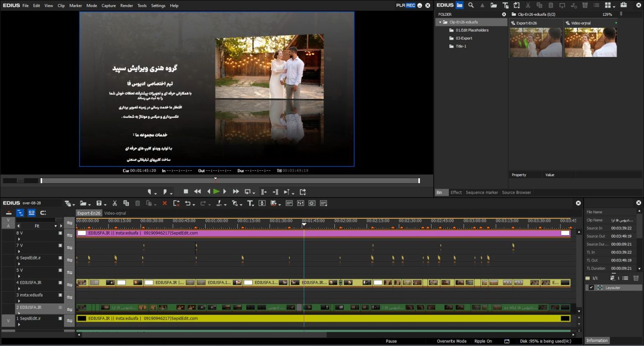Select the Title-1 folder
Image resolution: width=644 pixels, height=346 pixels.
click(461, 46)
